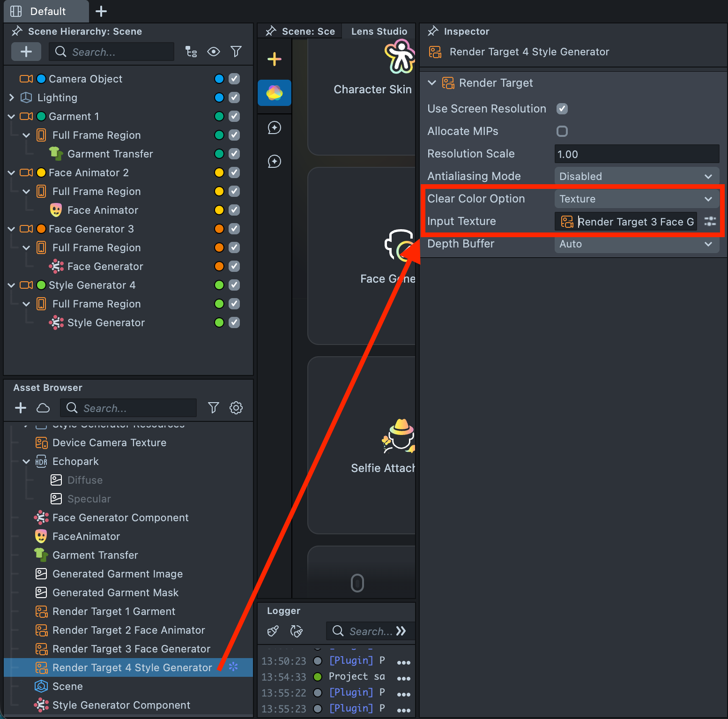Select the colorful blob GenAI icon
Image resolution: width=728 pixels, height=719 pixels.
[x=275, y=93]
